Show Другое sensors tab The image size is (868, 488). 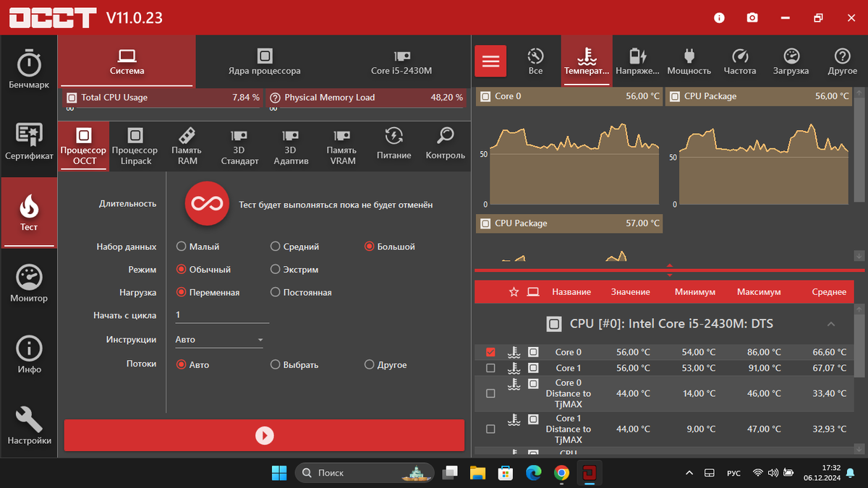point(843,61)
